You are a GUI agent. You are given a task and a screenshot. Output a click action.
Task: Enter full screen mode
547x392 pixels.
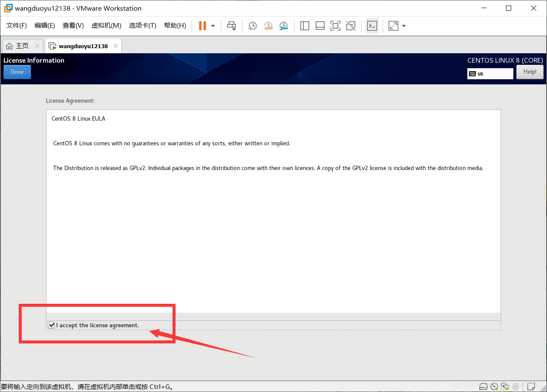tap(335, 26)
